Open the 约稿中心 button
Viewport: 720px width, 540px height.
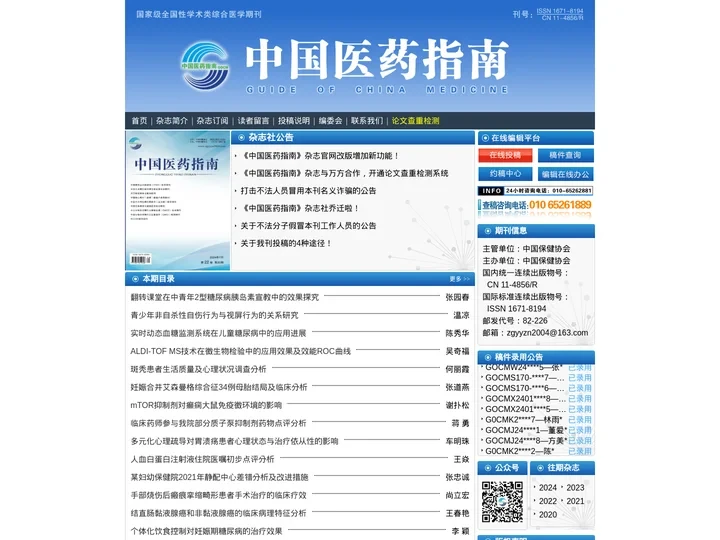click(x=505, y=174)
